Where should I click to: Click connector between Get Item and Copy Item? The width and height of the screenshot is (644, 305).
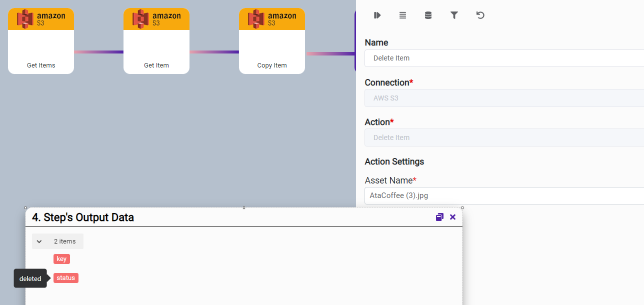[x=214, y=52]
